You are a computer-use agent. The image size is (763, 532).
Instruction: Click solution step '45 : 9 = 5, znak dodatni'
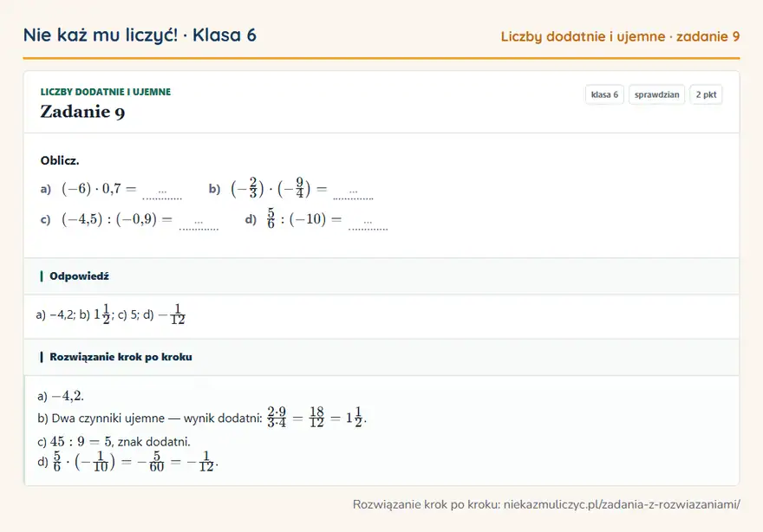click(114, 442)
